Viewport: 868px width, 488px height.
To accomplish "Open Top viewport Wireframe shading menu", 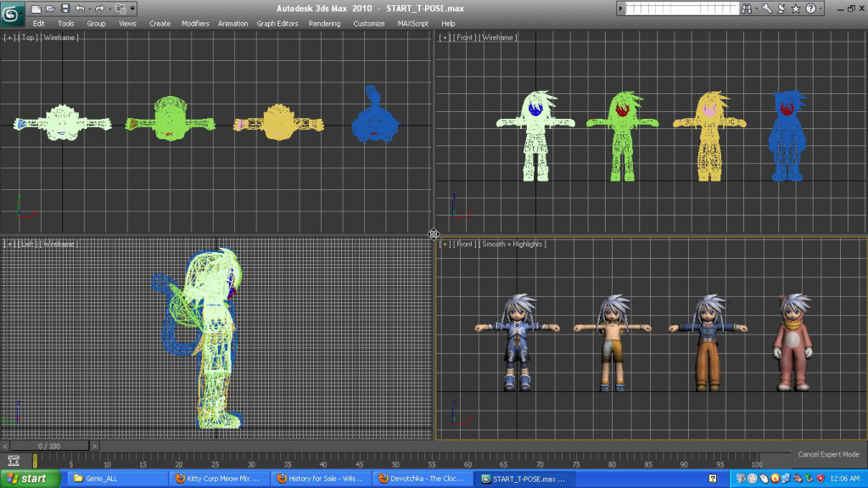I will click(x=59, y=37).
